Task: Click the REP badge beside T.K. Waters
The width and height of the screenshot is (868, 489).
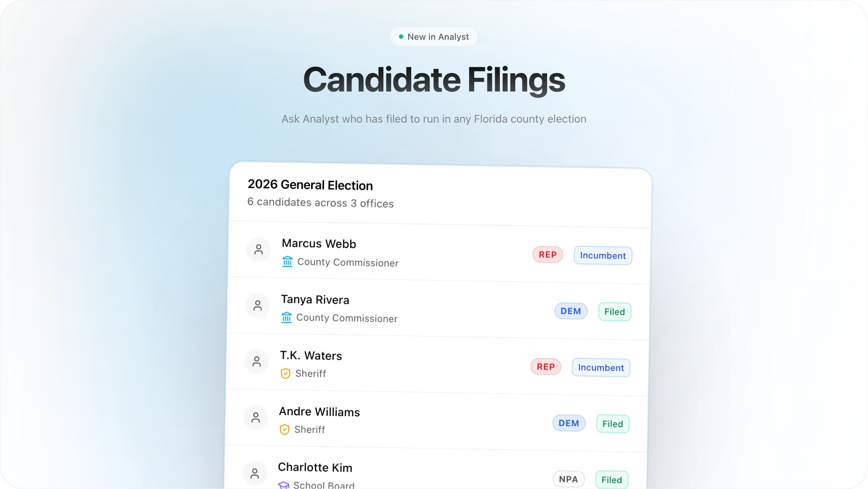Action: coord(545,366)
